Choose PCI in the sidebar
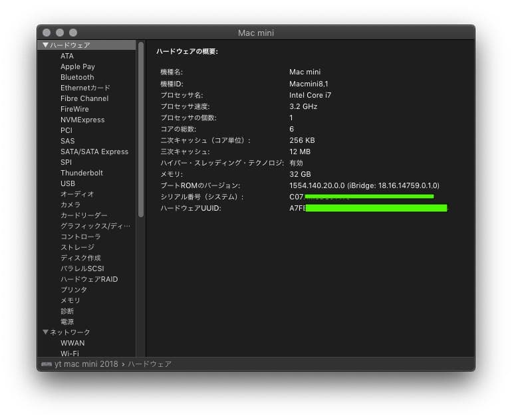The image size is (512, 420). click(66, 130)
